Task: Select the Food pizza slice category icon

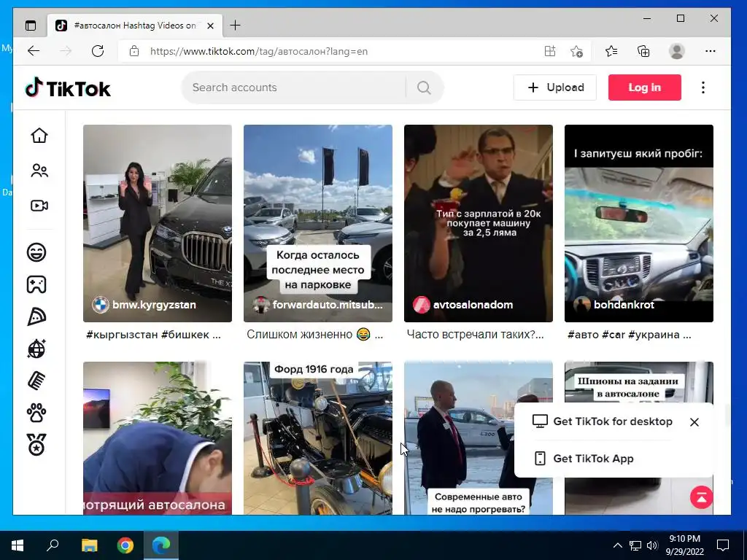Action: pyautogui.click(x=36, y=316)
